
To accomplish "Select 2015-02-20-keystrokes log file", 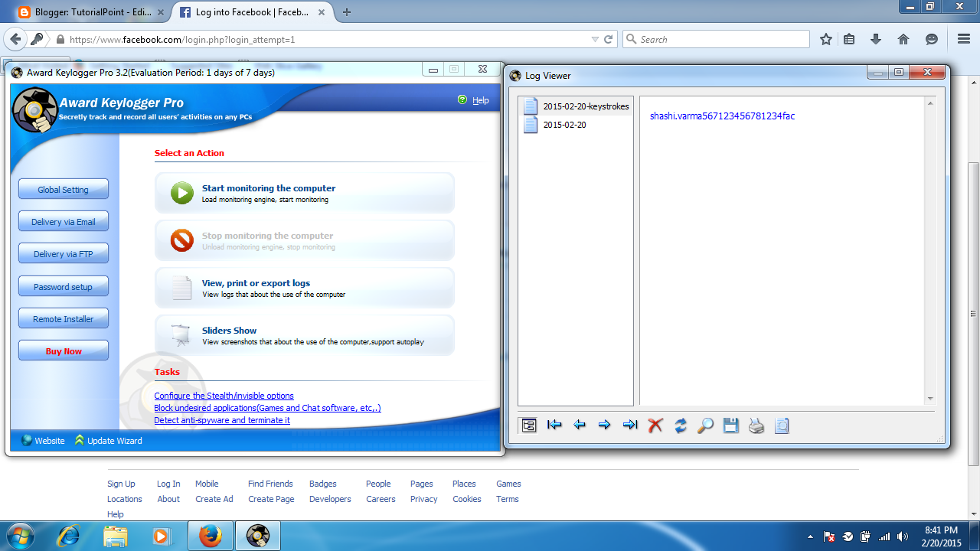I will coord(577,106).
